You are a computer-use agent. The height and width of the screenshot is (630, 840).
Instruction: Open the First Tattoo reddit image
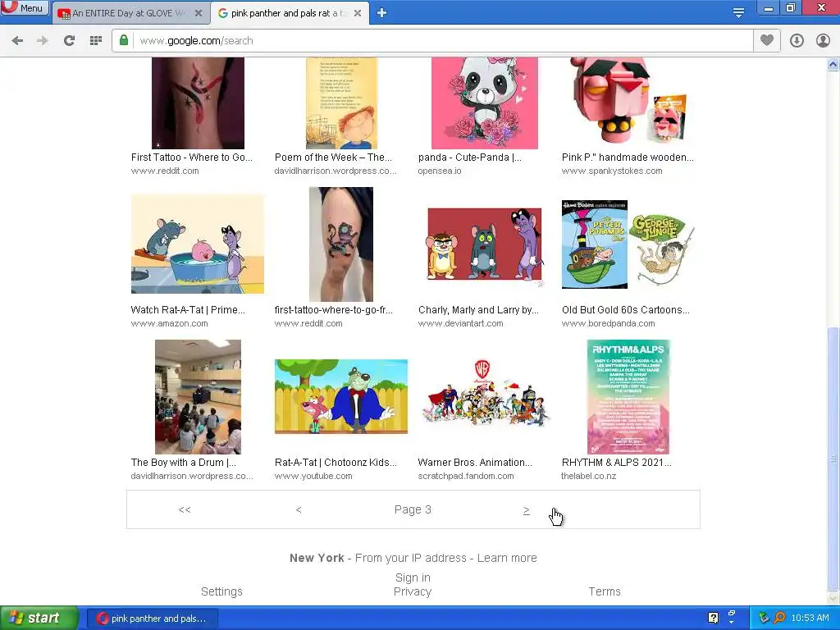pos(199,103)
